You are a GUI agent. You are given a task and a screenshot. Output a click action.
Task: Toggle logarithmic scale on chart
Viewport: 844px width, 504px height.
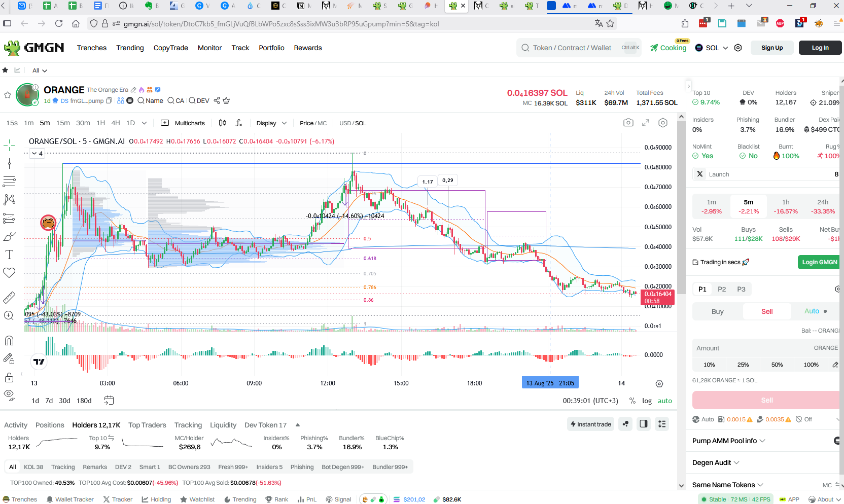pyautogui.click(x=647, y=401)
